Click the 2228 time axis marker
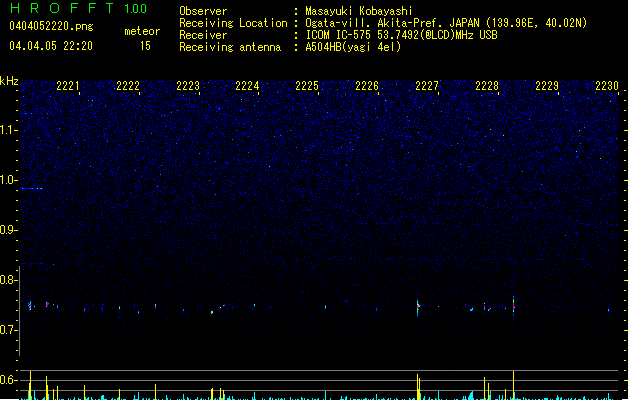This screenshot has width=629, height=400. [487, 86]
